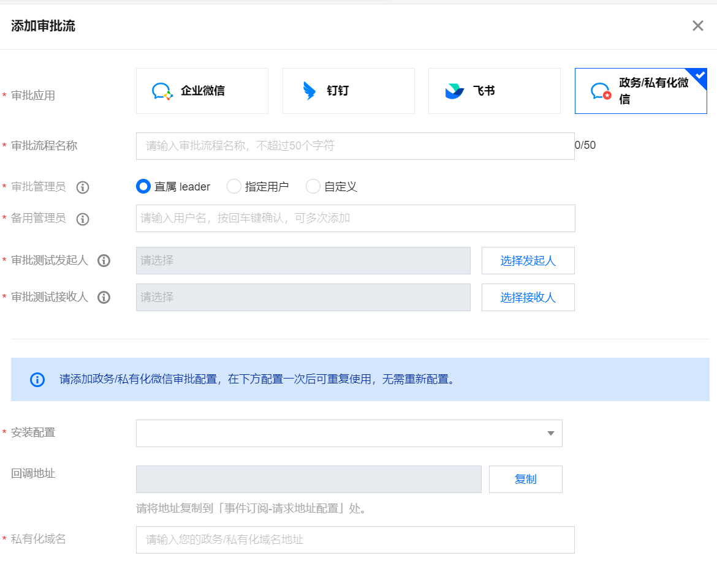The height and width of the screenshot is (588, 717).
Task: Focus the 审批流程名称 input field
Action: pos(355,146)
